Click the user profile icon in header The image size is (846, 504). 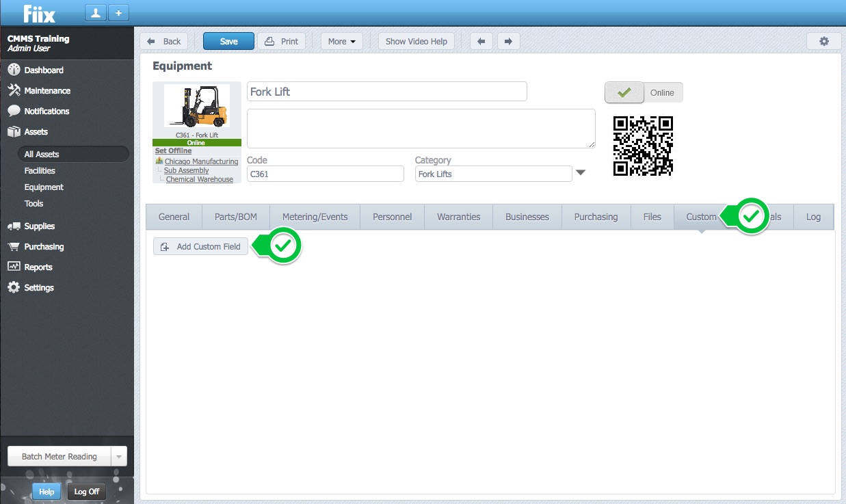[95, 13]
